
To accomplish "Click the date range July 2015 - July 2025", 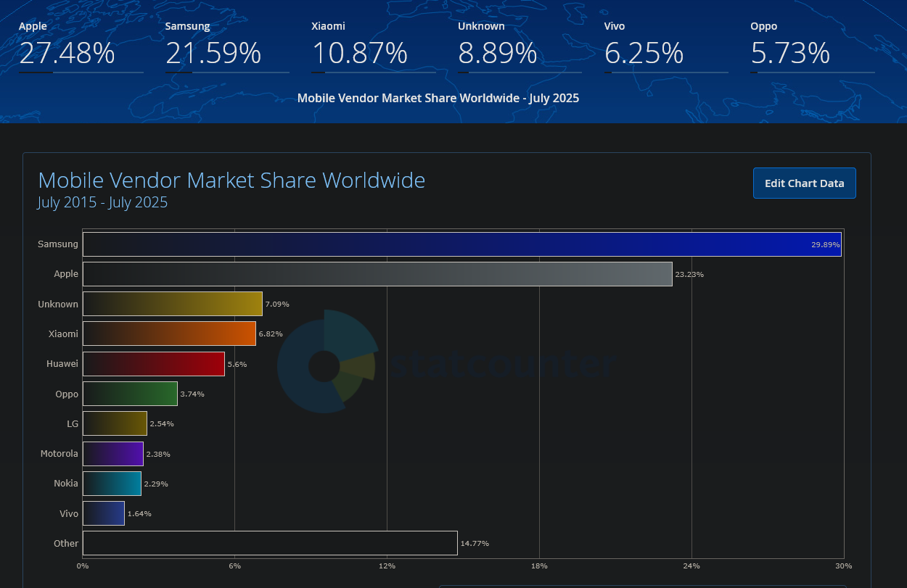I will point(102,202).
